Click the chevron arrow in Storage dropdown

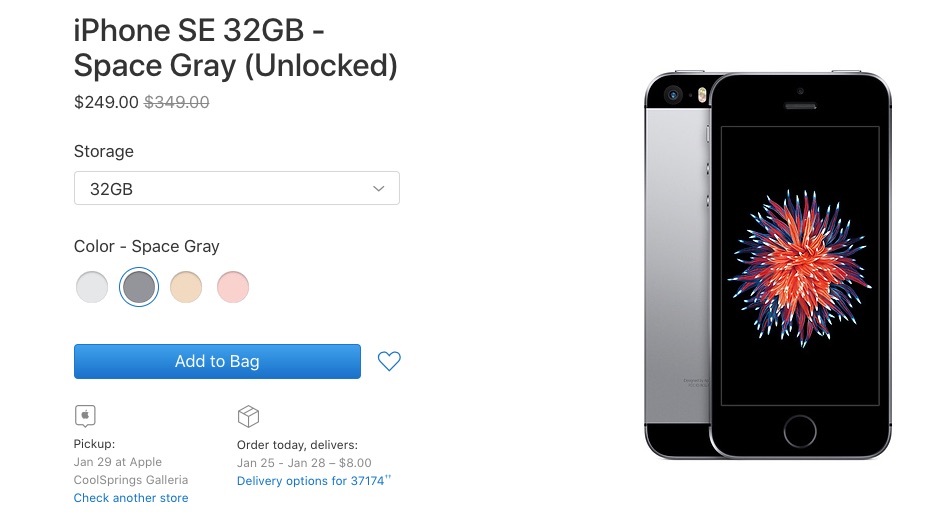pyautogui.click(x=379, y=188)
